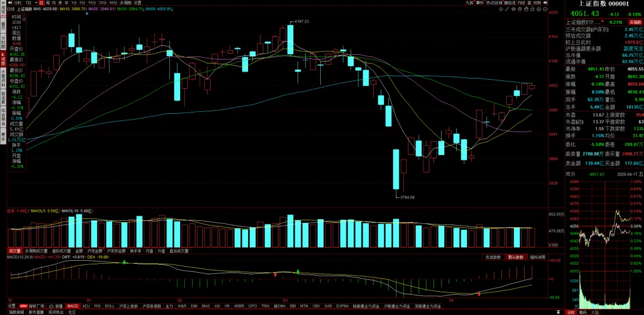This screenshot has width=644, height=315.
Task: Select the 日 daily K-line period
Action: point(41,3)
